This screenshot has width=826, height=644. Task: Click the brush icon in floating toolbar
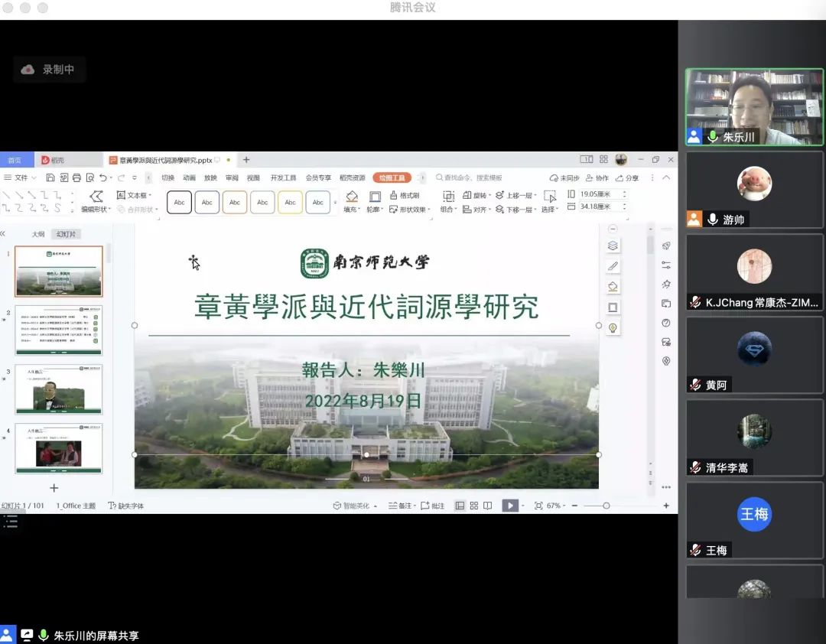tap(613, 266)
